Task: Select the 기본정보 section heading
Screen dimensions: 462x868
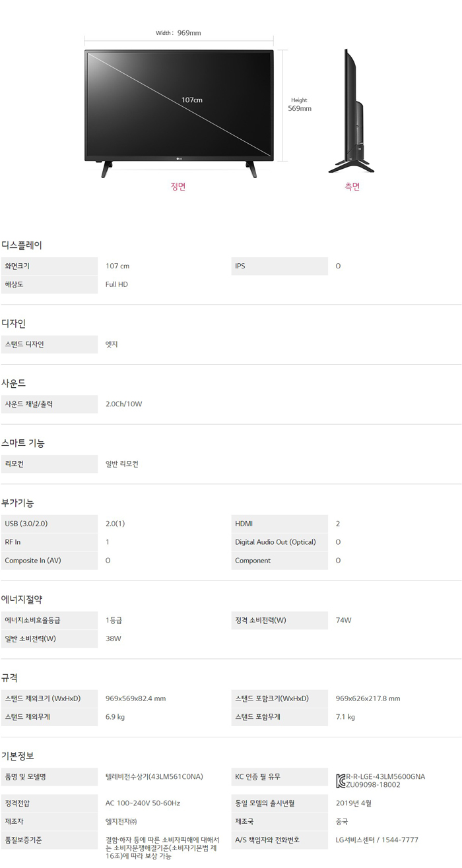Action: [18, 756]
